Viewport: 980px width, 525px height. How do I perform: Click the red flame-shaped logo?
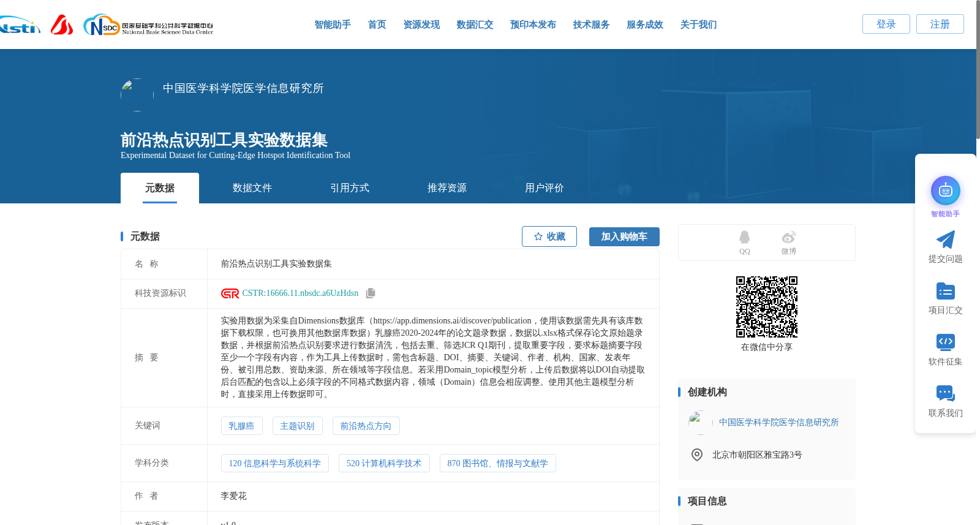[x=62, y=25]
